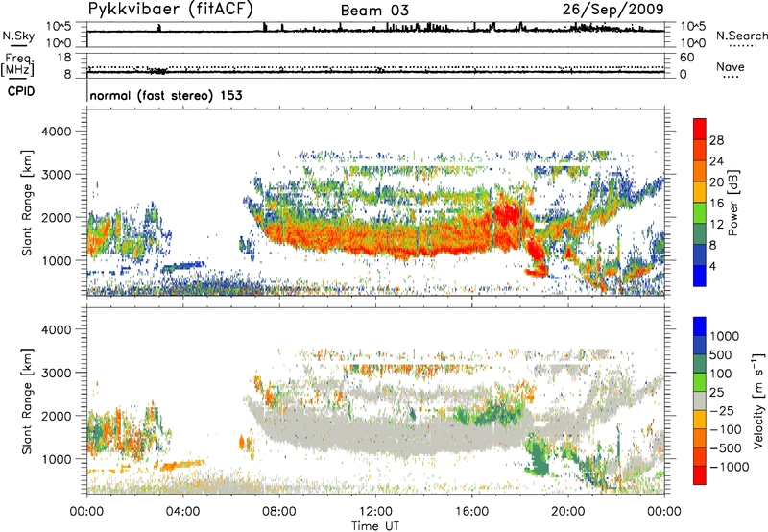Click the 'Freq. [MHz]' axis label
Viewport: 768px width, 532px height.
[17, 65]
